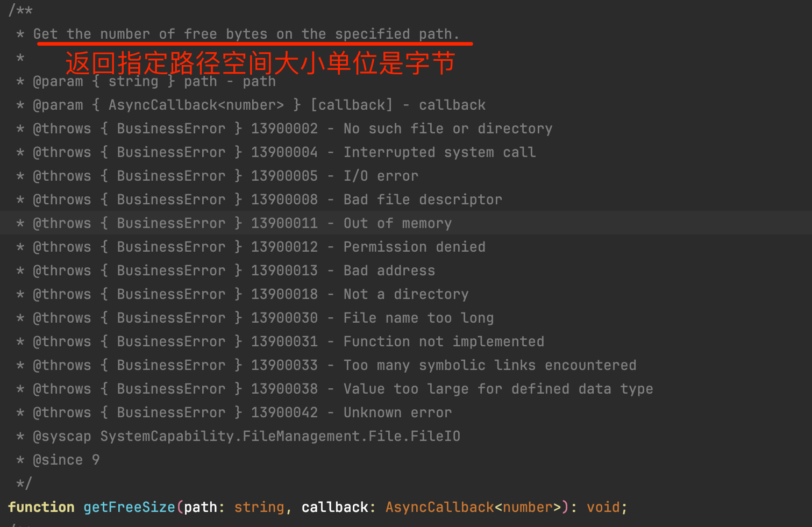Click 'Permission denied' comment text
This screenshot has height=527, width=812.
click(415, 247)
